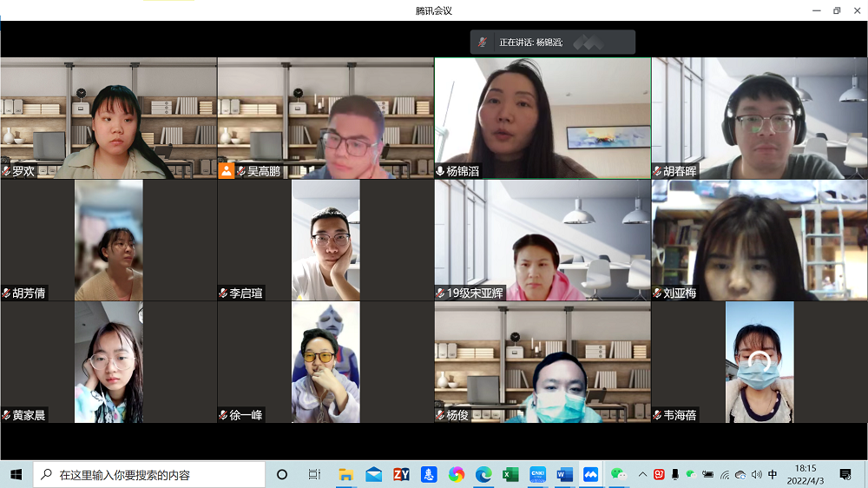Expand hidden system tray icons
868x488 pixels.
[643, 474]
